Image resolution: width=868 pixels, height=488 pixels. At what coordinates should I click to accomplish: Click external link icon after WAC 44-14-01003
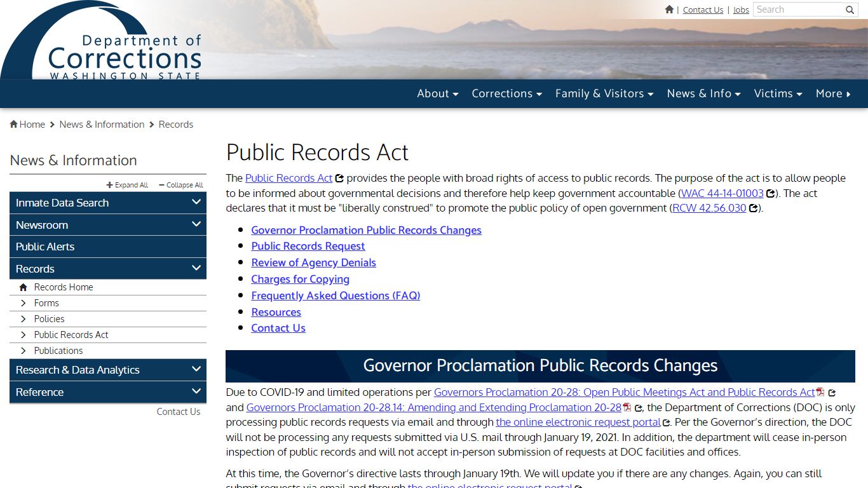coord(770,194)
